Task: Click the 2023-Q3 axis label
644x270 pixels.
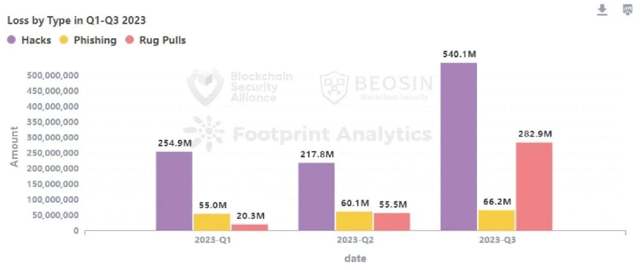Action: [x=496, y=241]
